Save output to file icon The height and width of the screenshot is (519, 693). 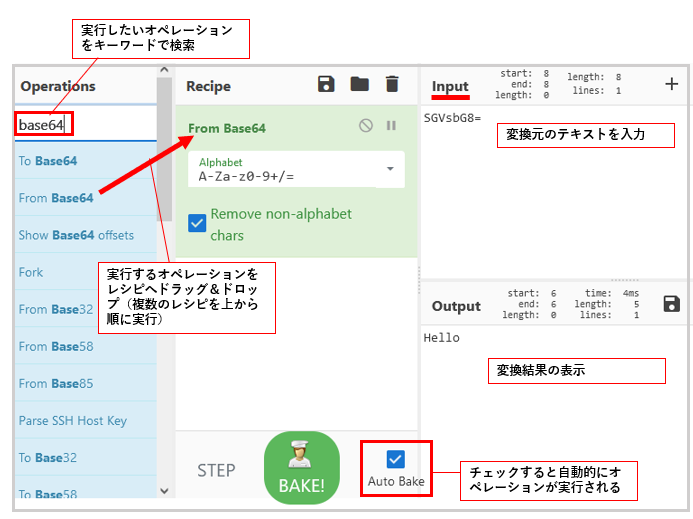point(671,304)
